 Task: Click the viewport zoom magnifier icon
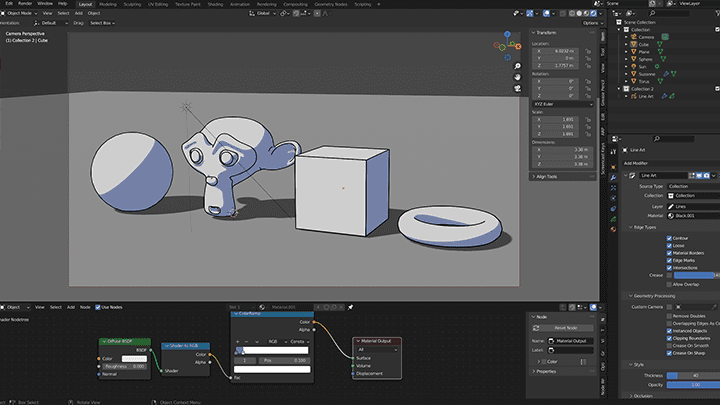(x=518, y=66)
